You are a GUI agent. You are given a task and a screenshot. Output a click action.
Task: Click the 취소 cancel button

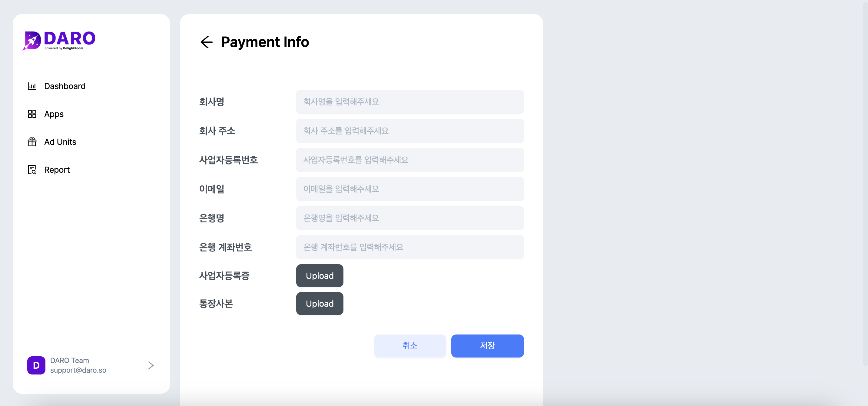[410, 346]
